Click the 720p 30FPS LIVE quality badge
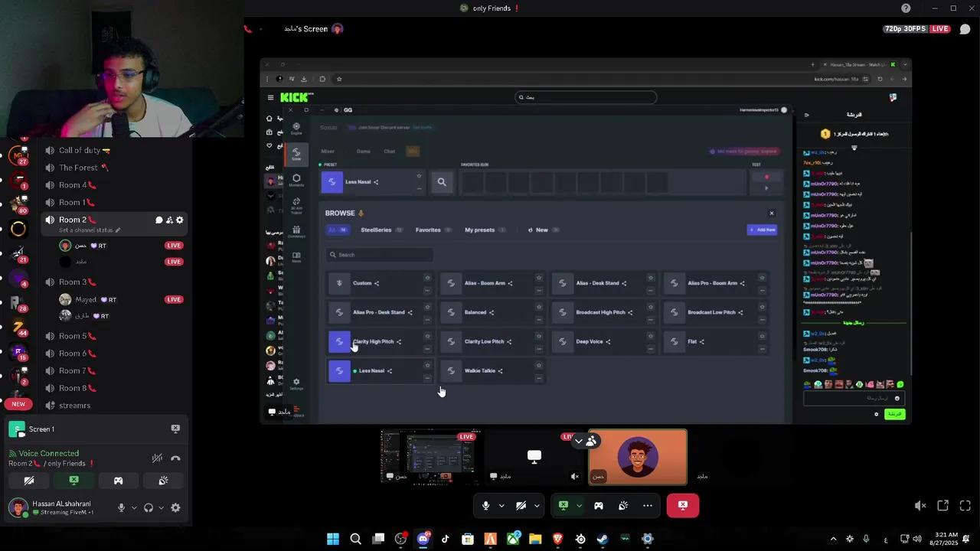 click(917, 29)
